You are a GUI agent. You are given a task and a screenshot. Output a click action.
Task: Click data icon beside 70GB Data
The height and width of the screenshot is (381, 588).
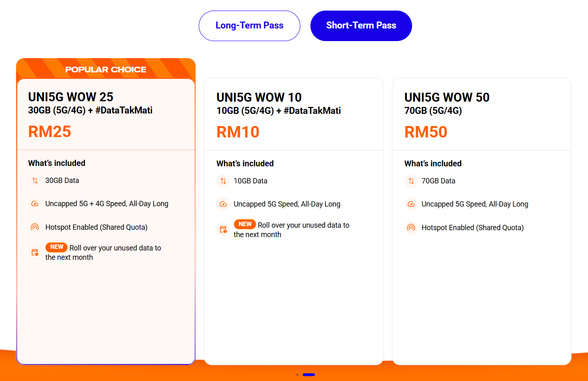(411, 181)
